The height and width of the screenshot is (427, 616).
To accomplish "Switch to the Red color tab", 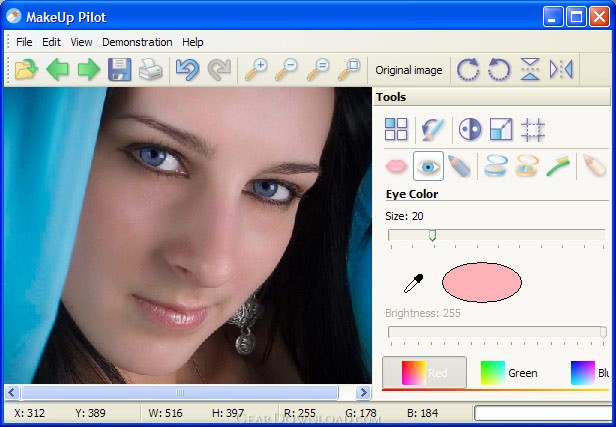I will click(x=425, y=372).
